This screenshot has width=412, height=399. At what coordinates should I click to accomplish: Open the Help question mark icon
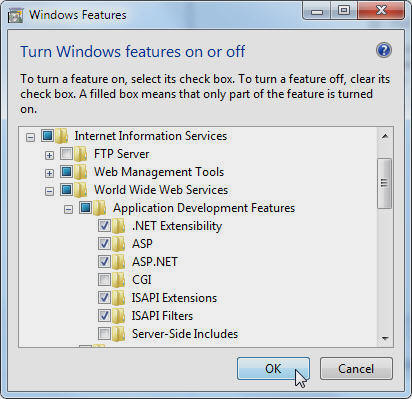(x=384, y=50)
